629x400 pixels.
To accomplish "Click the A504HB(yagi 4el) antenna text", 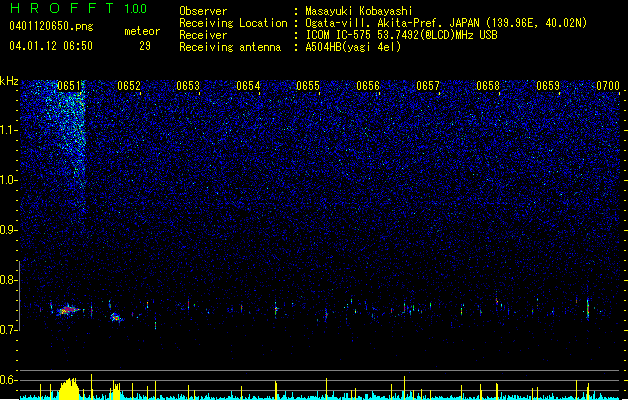I will (x=353, y=47).
